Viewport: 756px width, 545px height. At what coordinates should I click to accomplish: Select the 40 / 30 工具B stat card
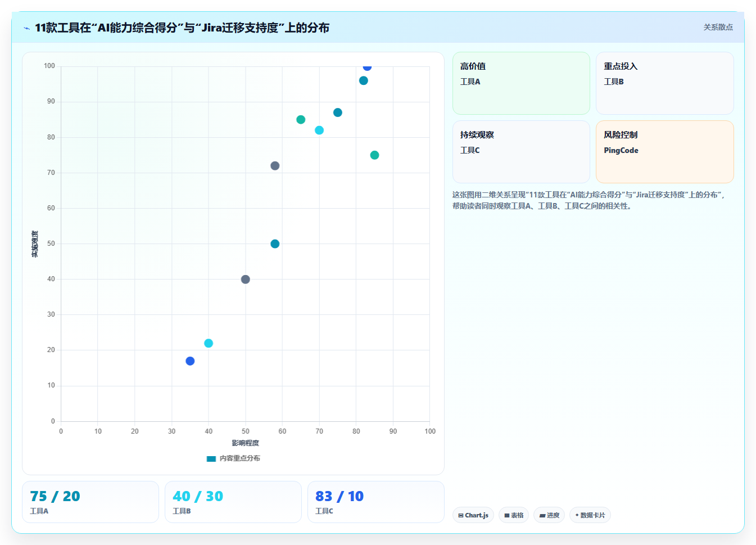233,502
